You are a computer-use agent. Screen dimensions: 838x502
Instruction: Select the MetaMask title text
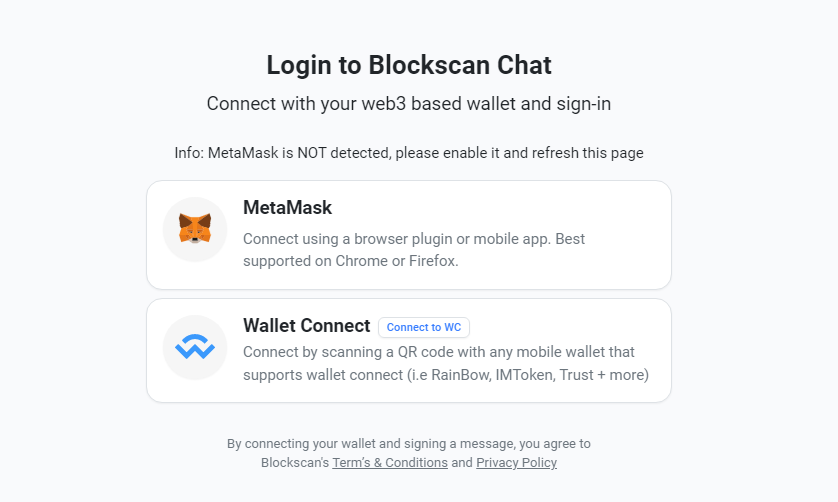point(287,208)
